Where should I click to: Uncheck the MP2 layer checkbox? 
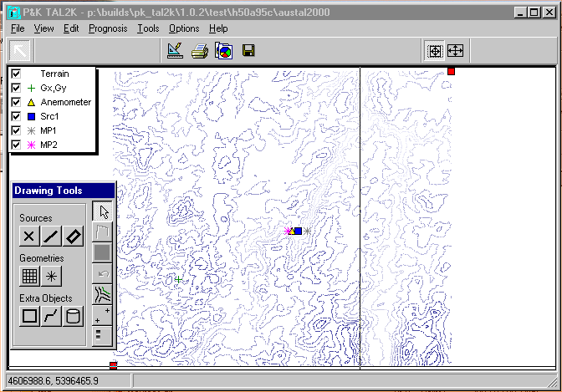tap(16, 145)
